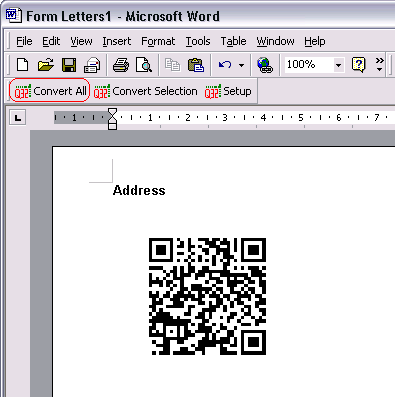Click the Word document icon in title bar

14,15
